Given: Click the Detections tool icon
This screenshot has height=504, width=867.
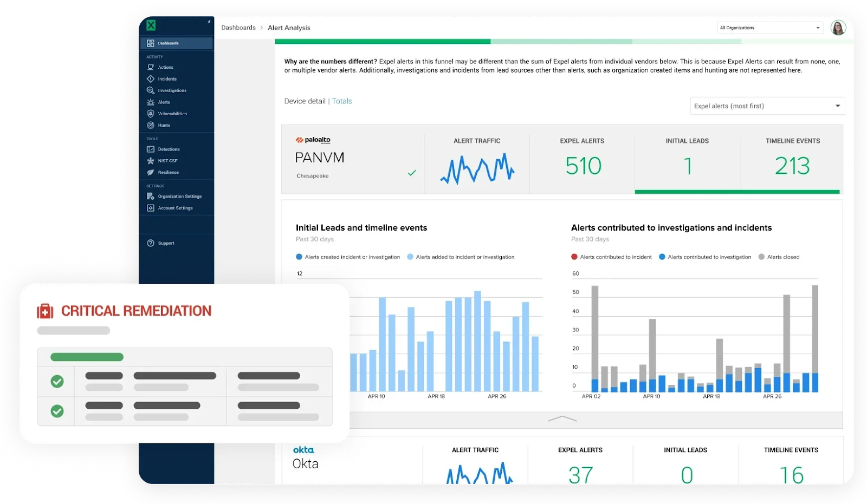Looking at the screenshot, I should (151, 149).
